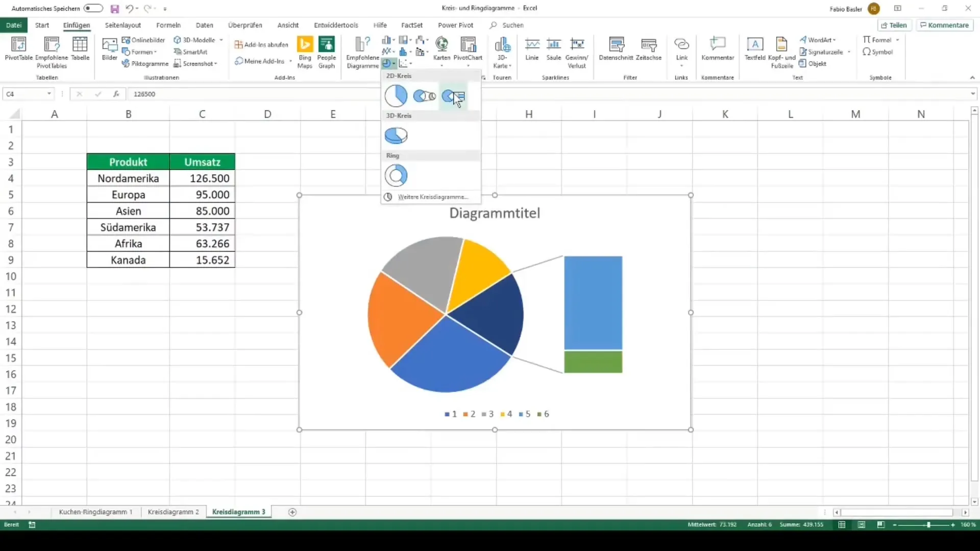Insert Piktogramme
980x551 pixels.
click(x=145, y=63)
